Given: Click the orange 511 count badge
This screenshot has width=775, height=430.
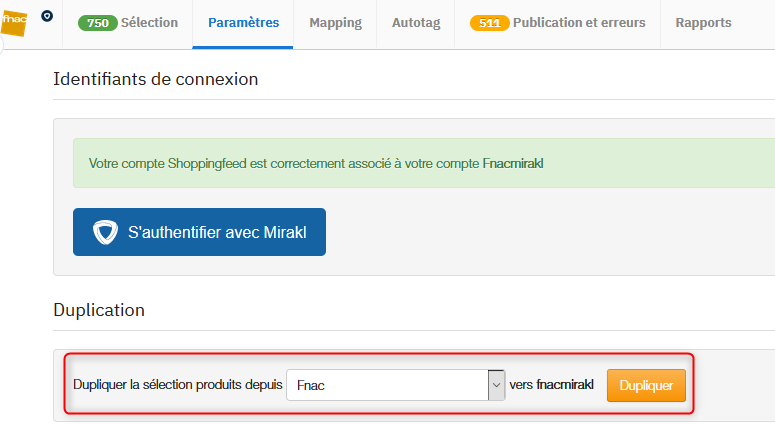Looking at the screenshot, I should coord(489,23).
